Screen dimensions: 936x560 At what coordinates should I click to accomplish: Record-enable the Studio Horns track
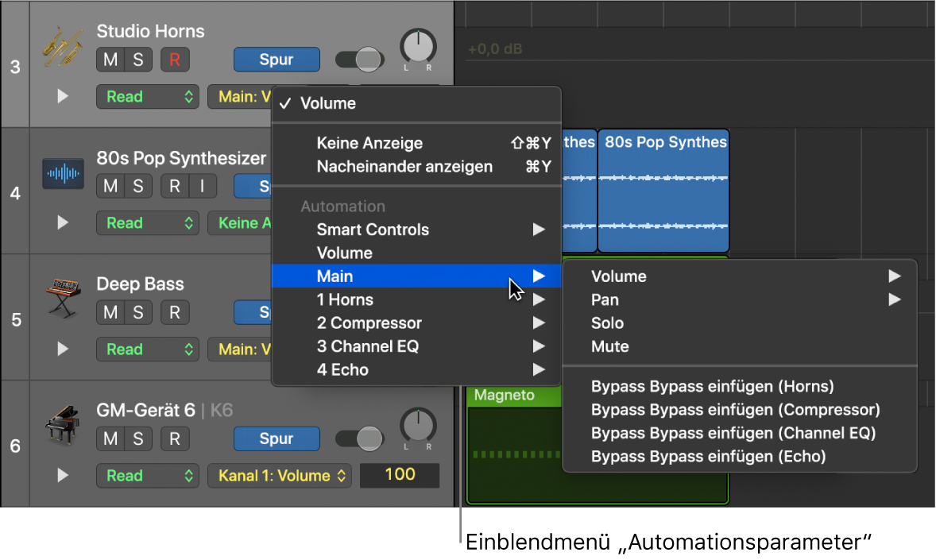[x=174, y=60]
